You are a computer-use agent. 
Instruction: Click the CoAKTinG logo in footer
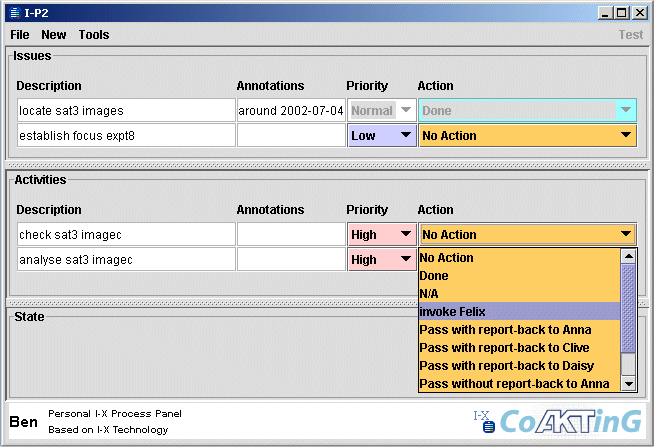click(x=570, y=421)
